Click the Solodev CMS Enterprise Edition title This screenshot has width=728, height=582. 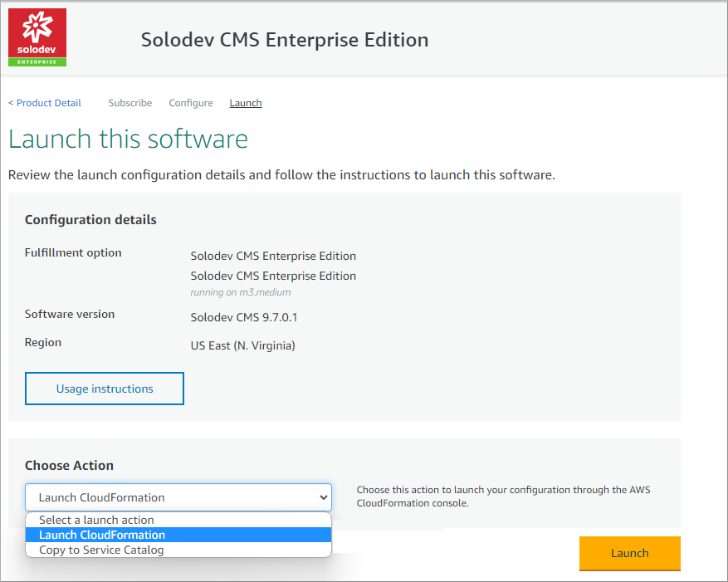pyautogui.click(x=285, y=40)
